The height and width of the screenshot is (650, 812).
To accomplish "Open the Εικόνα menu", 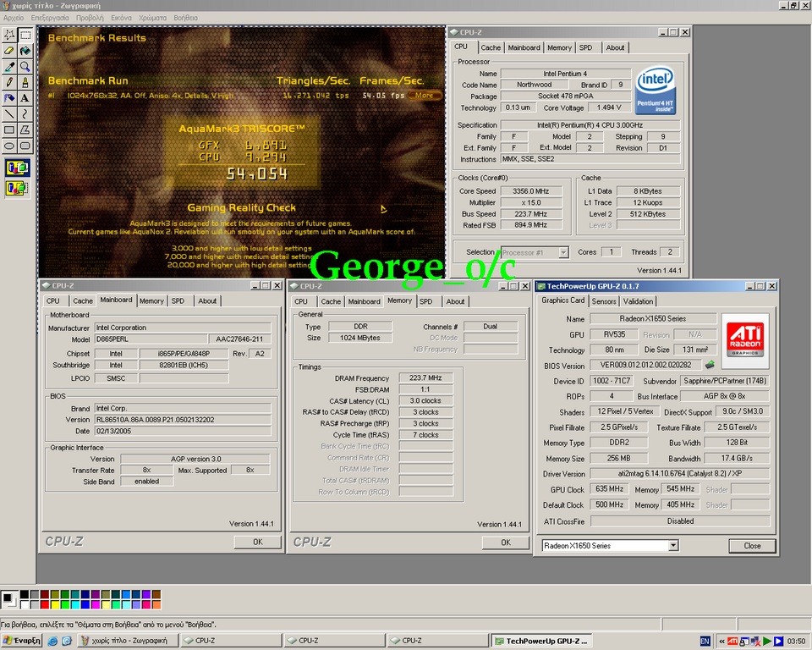I will (121, 18).
